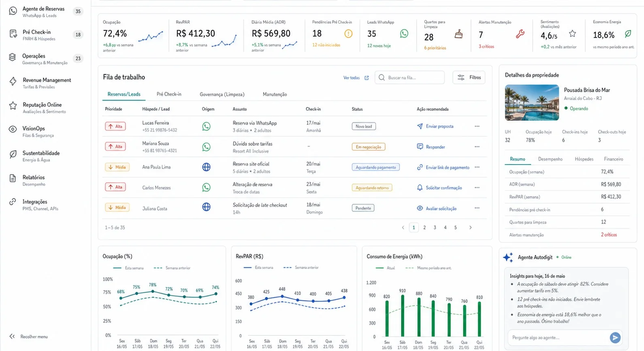
Task: Click Sustentabilidade leaf icon
Action: click(x=13, y=154)
